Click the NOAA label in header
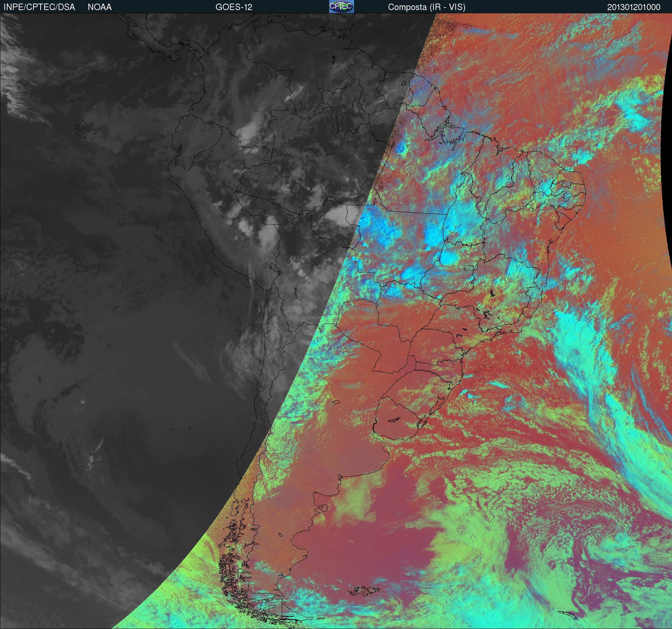Image resolution: width=672 pixels, height=629 pixels. click(100, 7)
